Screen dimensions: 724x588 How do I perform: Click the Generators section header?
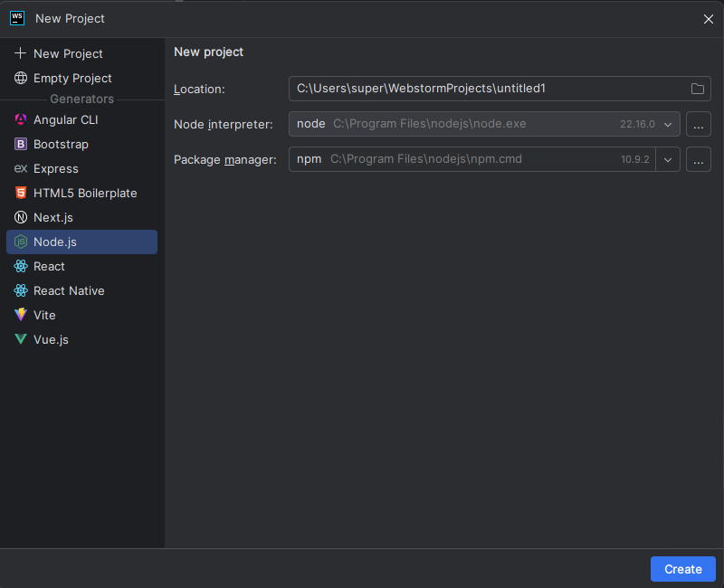[x=81, y=99]
